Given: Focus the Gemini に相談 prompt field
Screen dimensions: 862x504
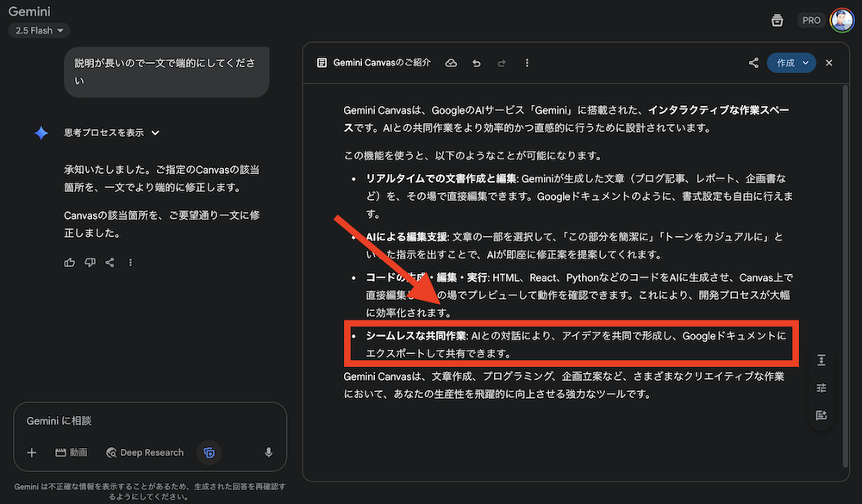Looking at the screenshot, I should point(150,421).
